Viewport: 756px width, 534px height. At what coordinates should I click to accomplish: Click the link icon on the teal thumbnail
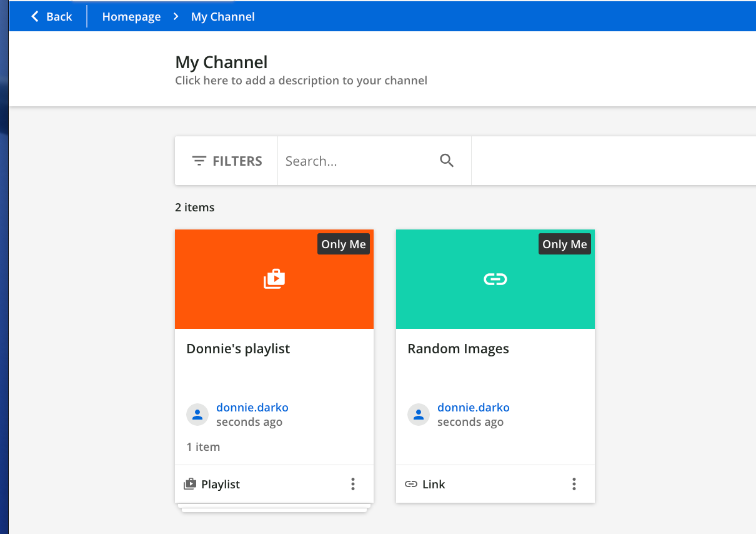[x=495, y=279]
